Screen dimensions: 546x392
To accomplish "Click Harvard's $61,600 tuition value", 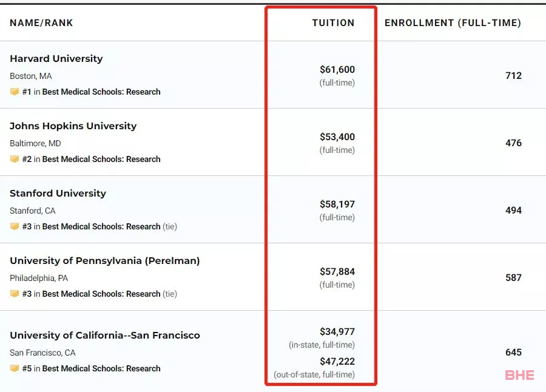I will (337, 70).
